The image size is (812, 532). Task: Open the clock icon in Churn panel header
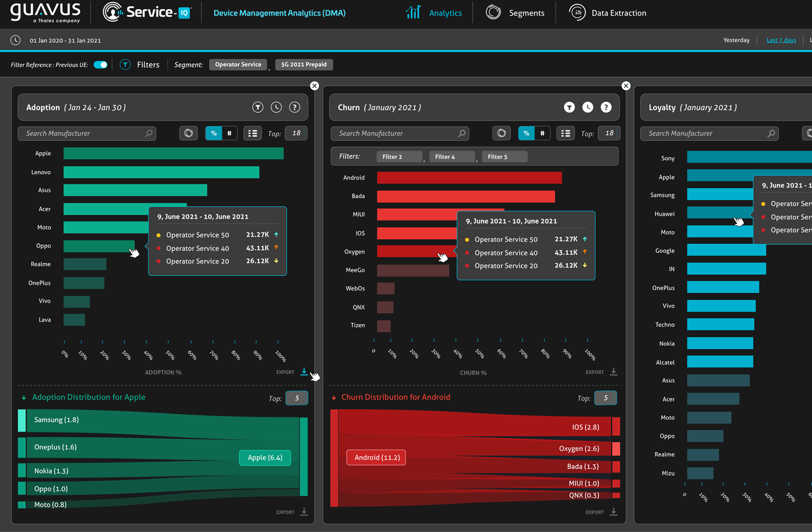click(587, 107)
